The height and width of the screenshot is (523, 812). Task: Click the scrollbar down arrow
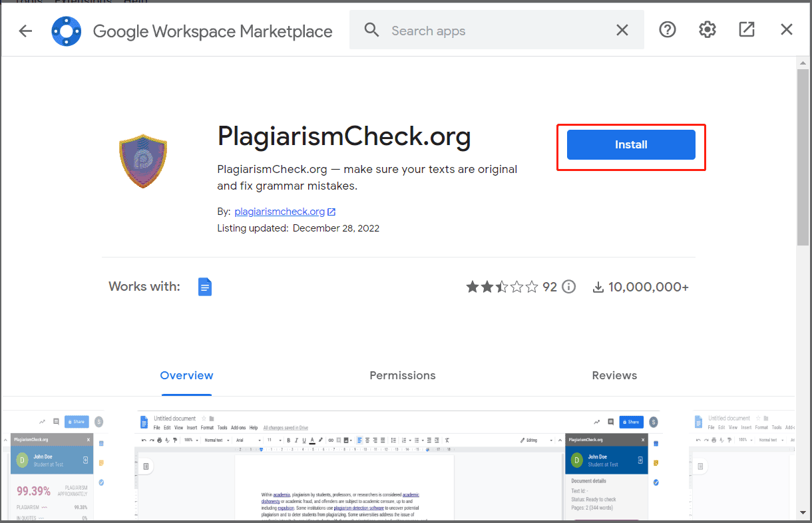(803, 513)
